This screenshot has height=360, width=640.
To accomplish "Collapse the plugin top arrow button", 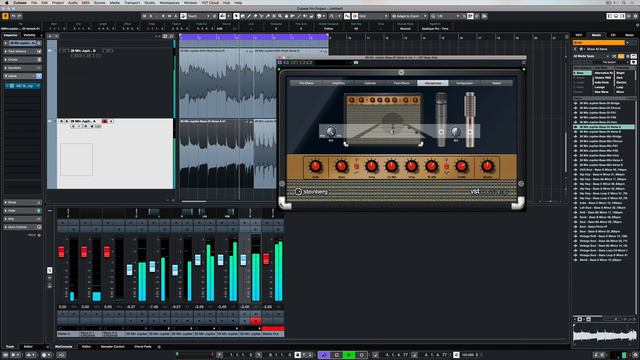I will coord(401,72).
